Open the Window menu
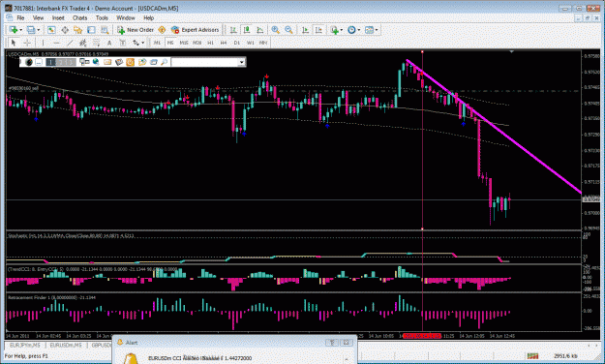This screenshot has width=605, height=364. point(126,17)
